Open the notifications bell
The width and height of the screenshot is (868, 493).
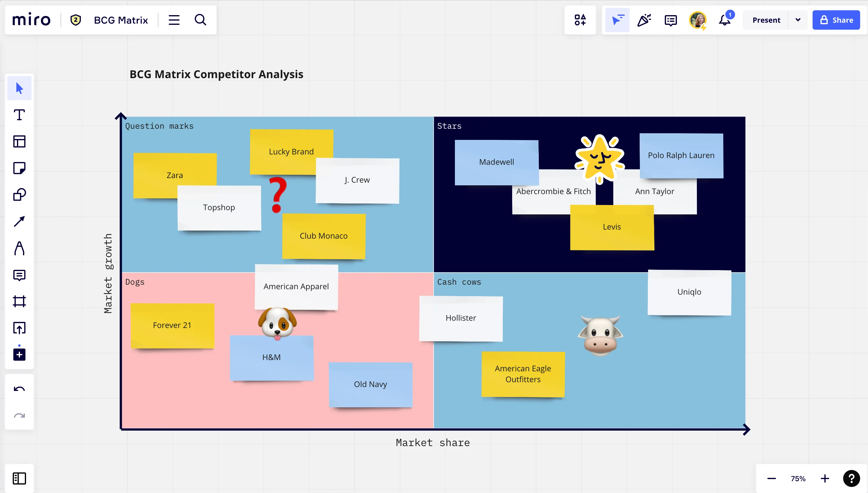(x=724, y=20)
